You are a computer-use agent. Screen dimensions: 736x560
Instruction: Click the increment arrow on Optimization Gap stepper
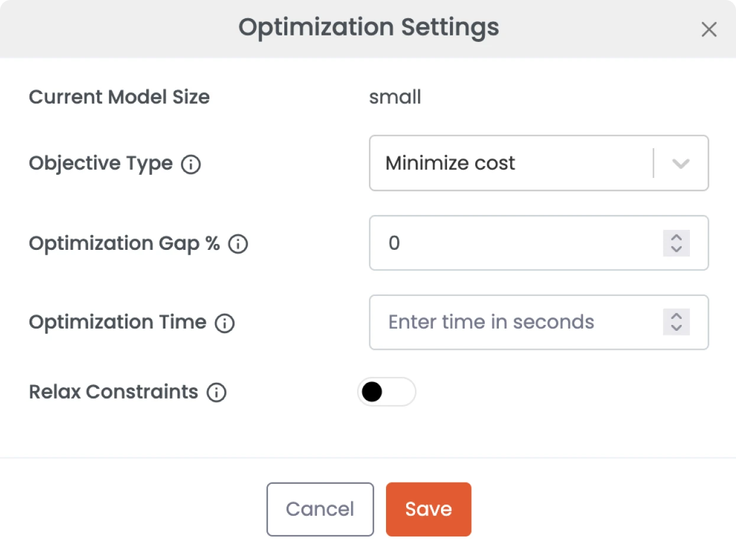[677, 238]
